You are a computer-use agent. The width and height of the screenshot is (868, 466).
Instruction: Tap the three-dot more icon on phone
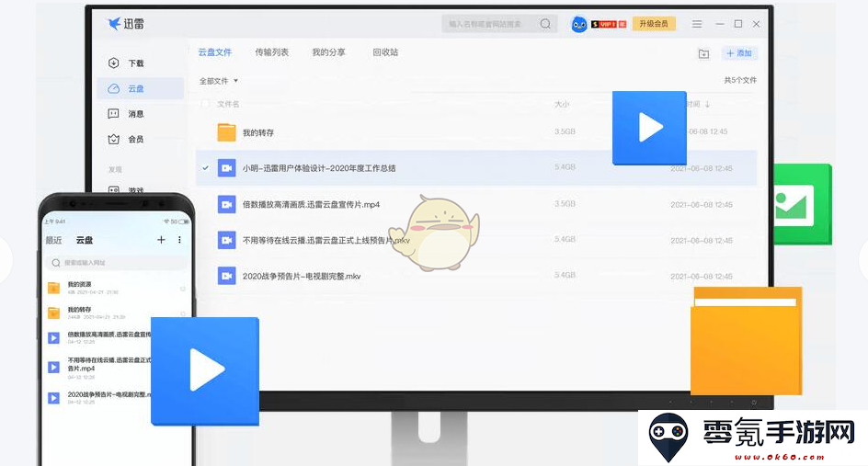click(179, 240)
